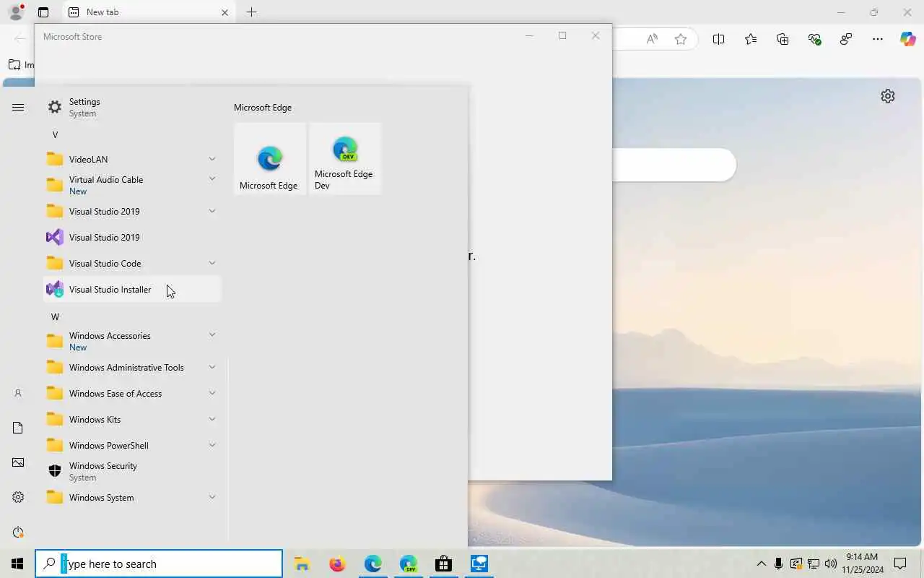Expand Windows Administrative Tools folder
This screenshot has height=578, width=924.
point(212,367)
